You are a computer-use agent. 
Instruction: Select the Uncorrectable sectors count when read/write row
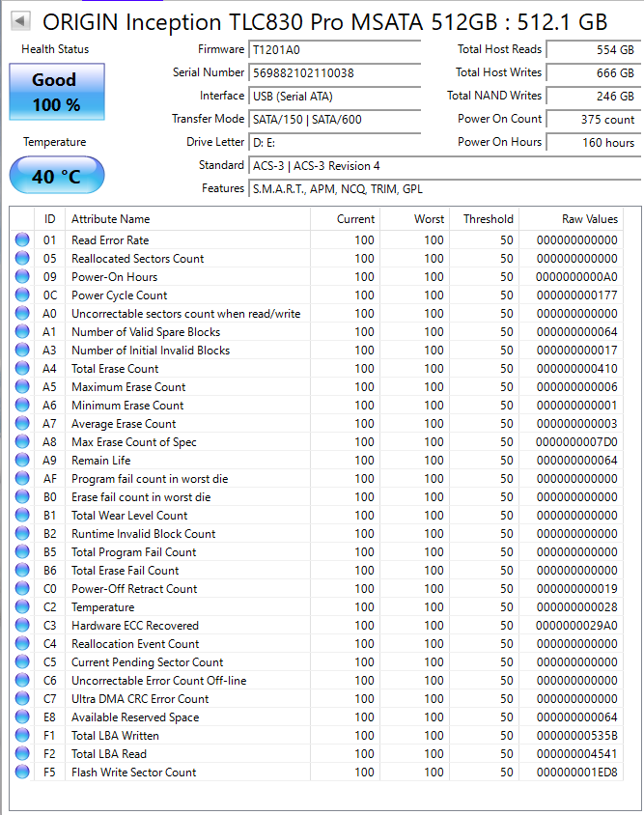pyautogui.click(x=317, y=314)
